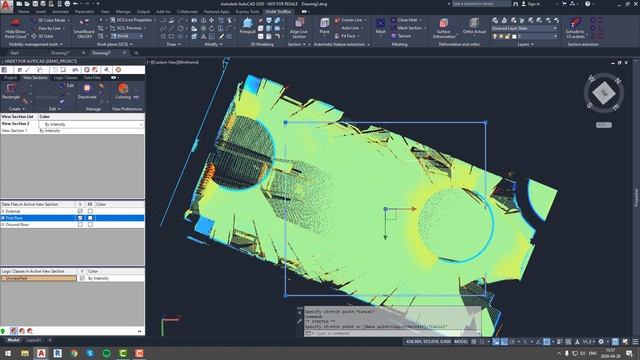Toggle light bulb layer on/off icon
This screenshot has width=640, height=360.
495,36
